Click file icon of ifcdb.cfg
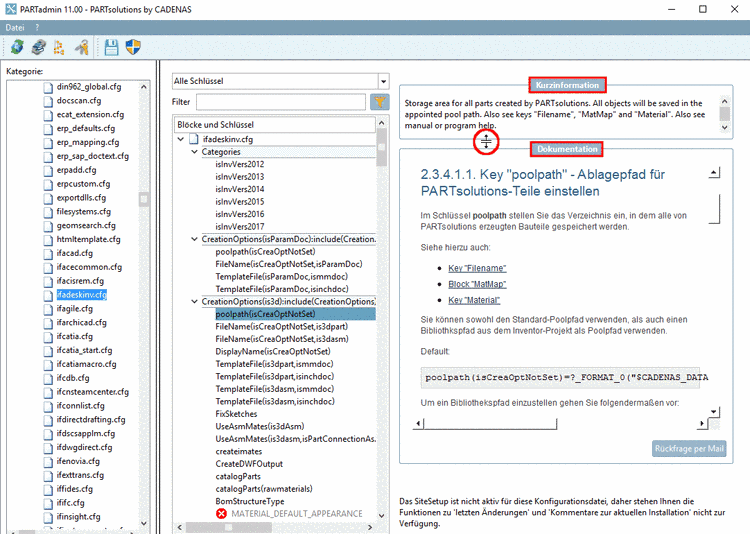The image size is (750, 534). (x=48, y=378)
